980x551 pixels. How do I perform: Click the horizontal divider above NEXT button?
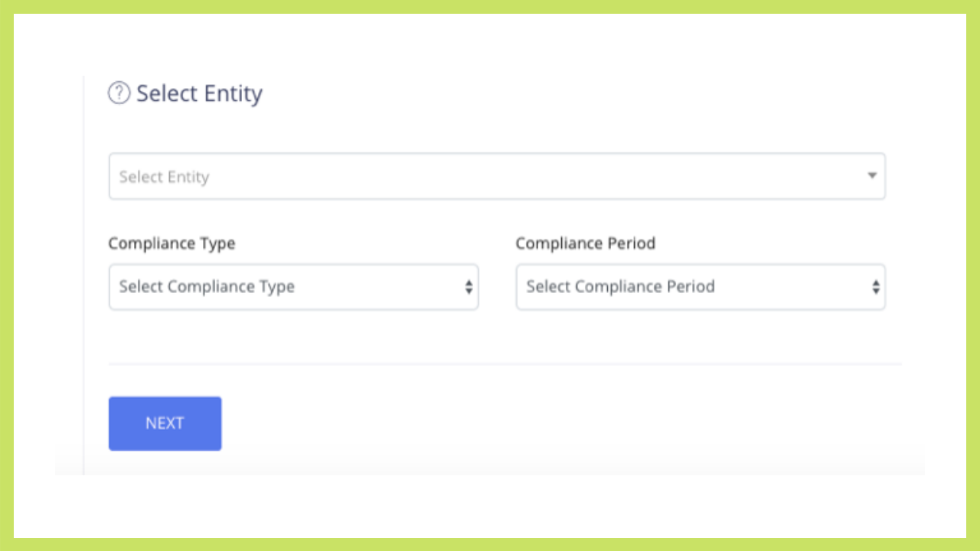[505, 364]
